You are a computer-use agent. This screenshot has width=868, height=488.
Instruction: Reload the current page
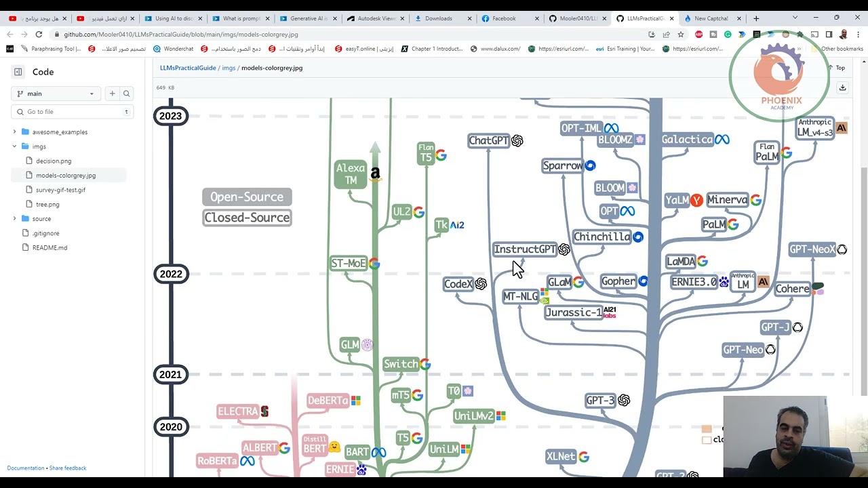point(39,34)
